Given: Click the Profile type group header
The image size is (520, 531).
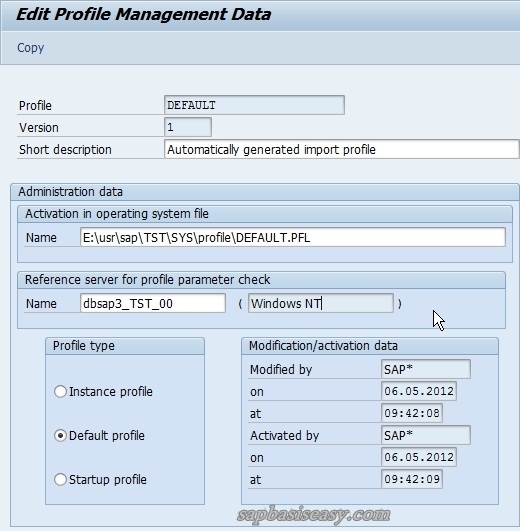Looking at the screenshot, I should pyautogui.click(x=125, y=346).
